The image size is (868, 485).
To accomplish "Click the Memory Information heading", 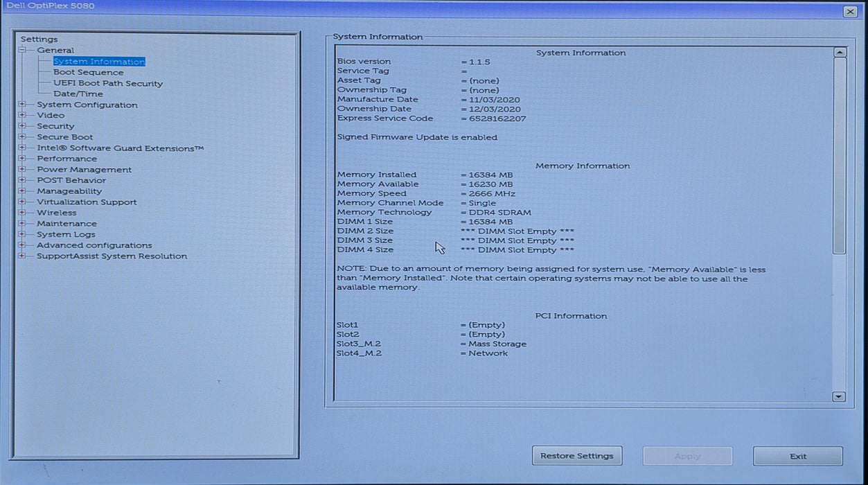I will 583,166.
